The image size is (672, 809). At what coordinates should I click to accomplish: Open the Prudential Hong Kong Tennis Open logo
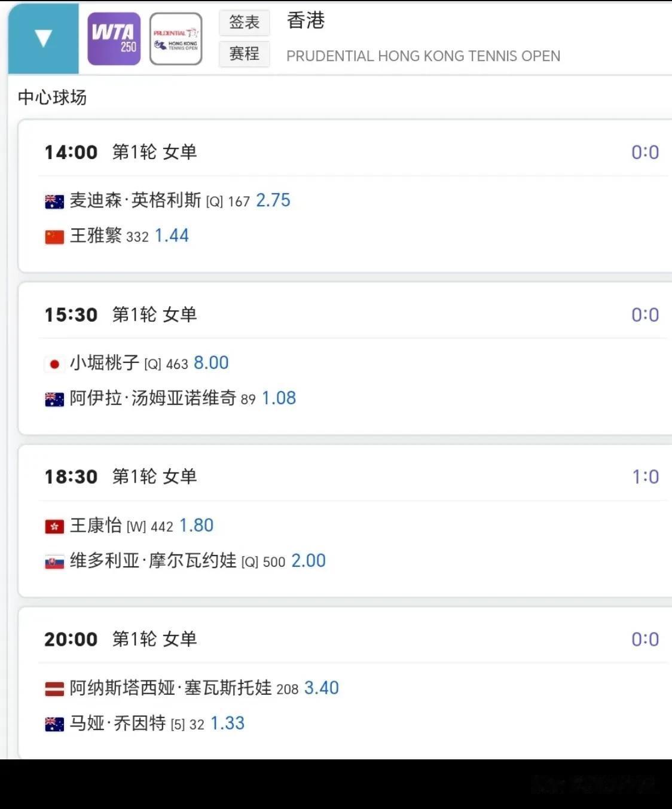(176, 39)
